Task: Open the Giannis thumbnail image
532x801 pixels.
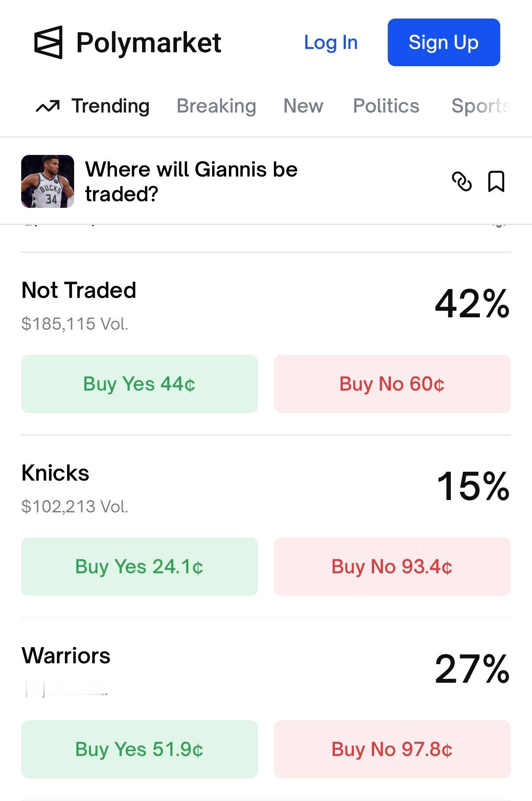Action: coord(47,181)
